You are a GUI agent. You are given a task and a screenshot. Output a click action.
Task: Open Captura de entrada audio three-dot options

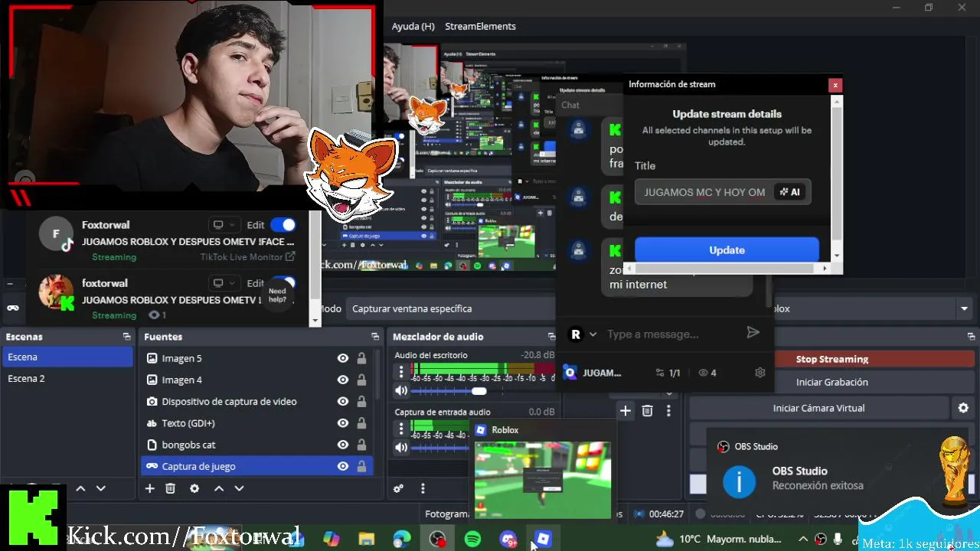tap(400, 429)
